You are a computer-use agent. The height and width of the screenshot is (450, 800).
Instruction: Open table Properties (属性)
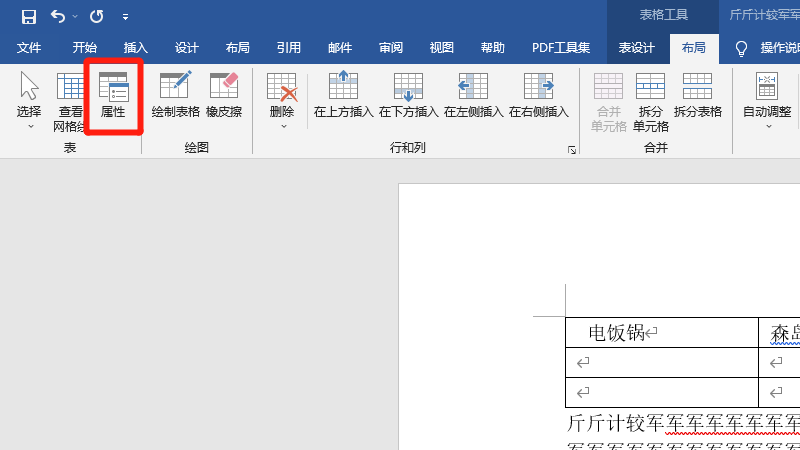(x=113, y=97)
